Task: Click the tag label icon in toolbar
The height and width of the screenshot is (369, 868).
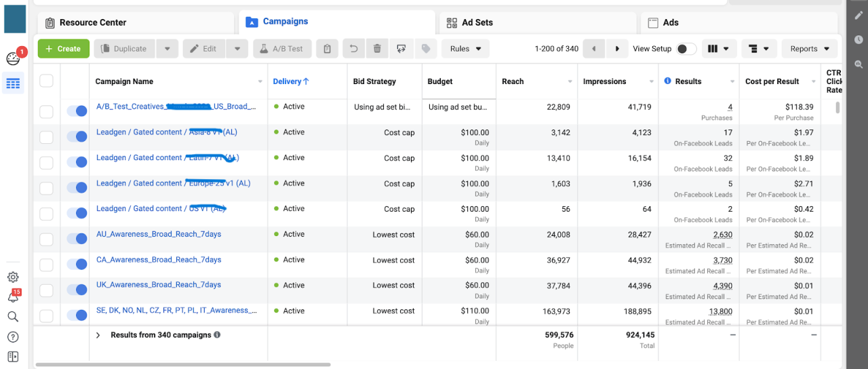Action: 425,49
